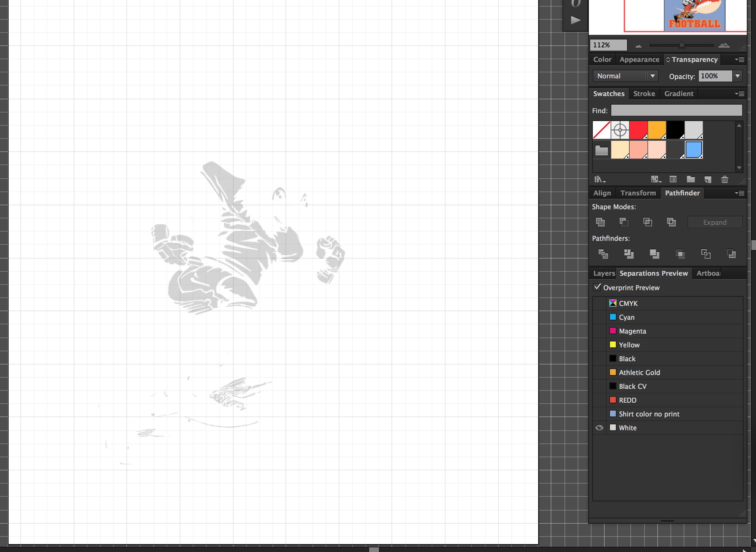Viewport: 756px width, 552px height.
Task: Click the Opacity 100% value field
Action: pyautogui.click(x=715, y=76)
